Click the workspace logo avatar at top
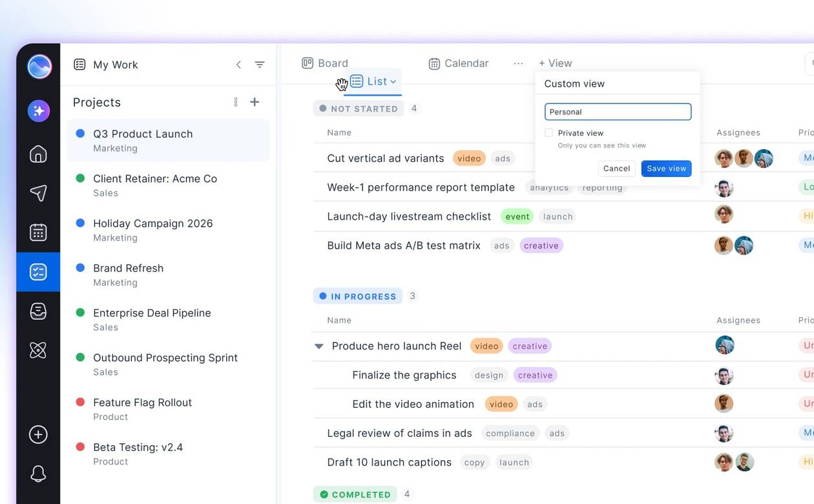Viewport: 814px width, 504px height. tap(39, 67)
